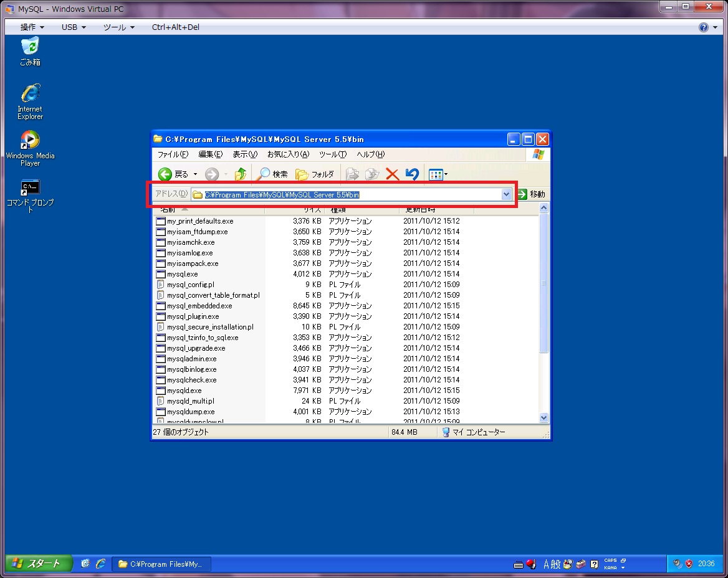Click the Show Desktop quick launch icon
Viewport: 728px width, 578px height.
click(85, 564)
